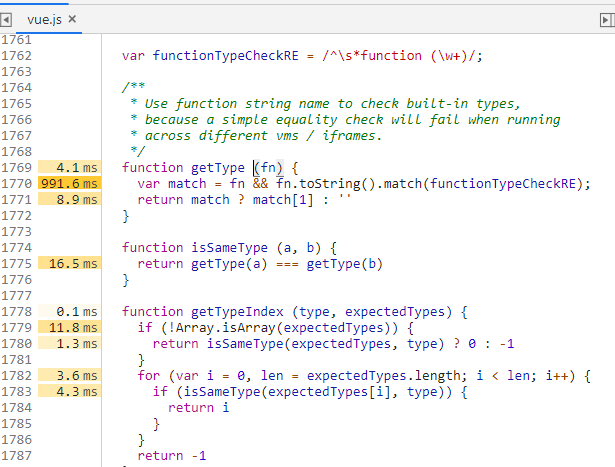The image size is (615, 467).
Task: Click Array.isArray(expectedTypes) expression
Action: click(x=287, y=328)
